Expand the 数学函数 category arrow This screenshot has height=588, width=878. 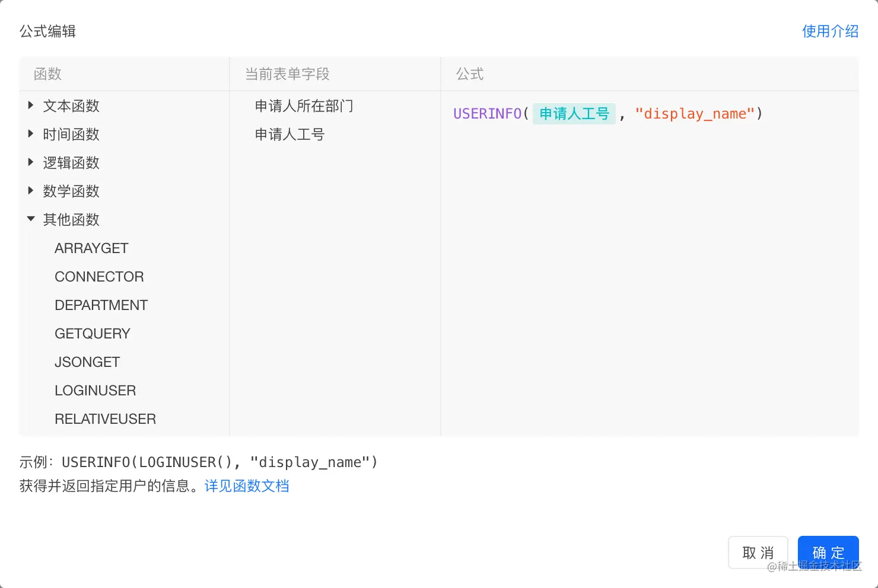click(31, 191)
